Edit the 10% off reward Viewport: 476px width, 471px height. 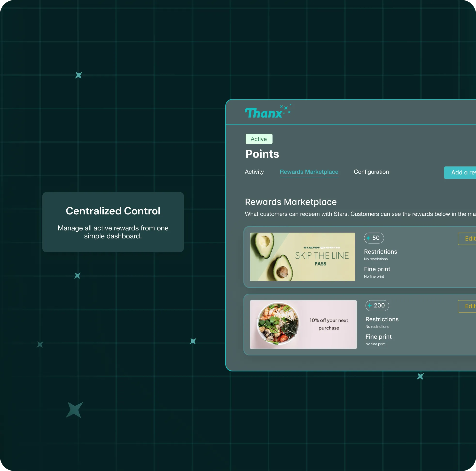(x=468, y=306)
